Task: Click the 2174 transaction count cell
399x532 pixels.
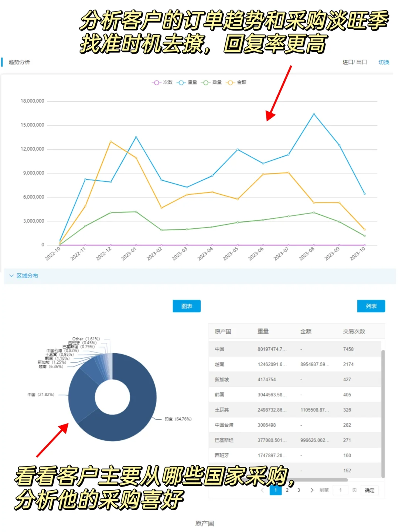Action: (x=348, y=364)
